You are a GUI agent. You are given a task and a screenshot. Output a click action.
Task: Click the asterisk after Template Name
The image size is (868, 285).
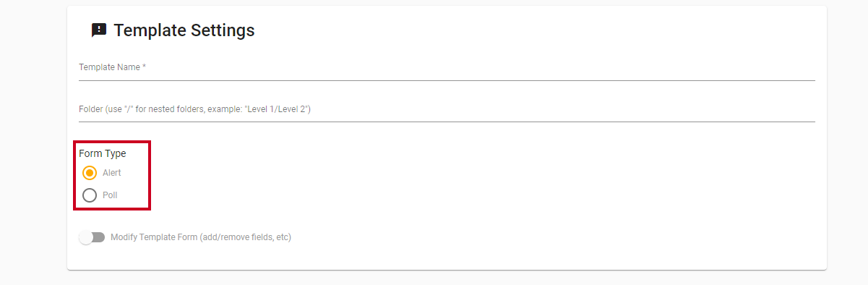click(145, 66)
